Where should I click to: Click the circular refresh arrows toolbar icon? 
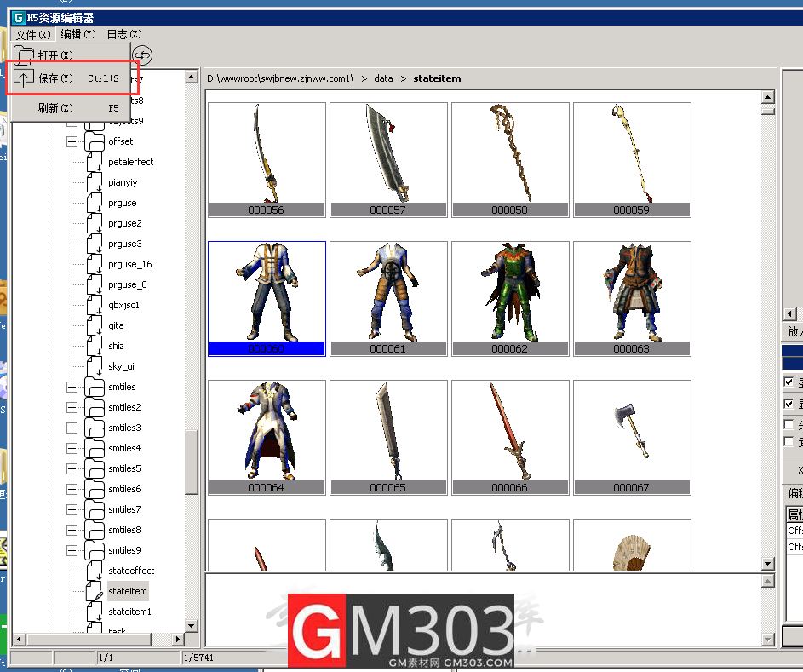[142, 55]
